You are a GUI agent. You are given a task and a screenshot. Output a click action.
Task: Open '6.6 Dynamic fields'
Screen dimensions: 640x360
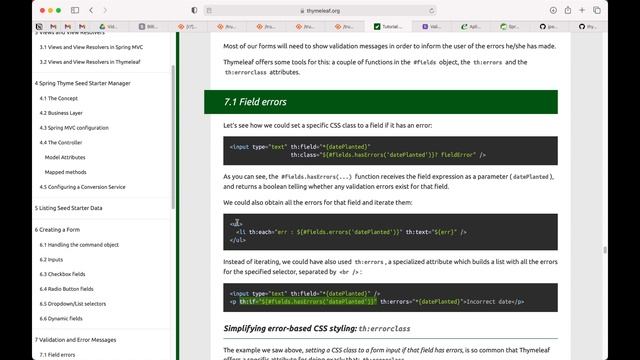pos(61,318)
